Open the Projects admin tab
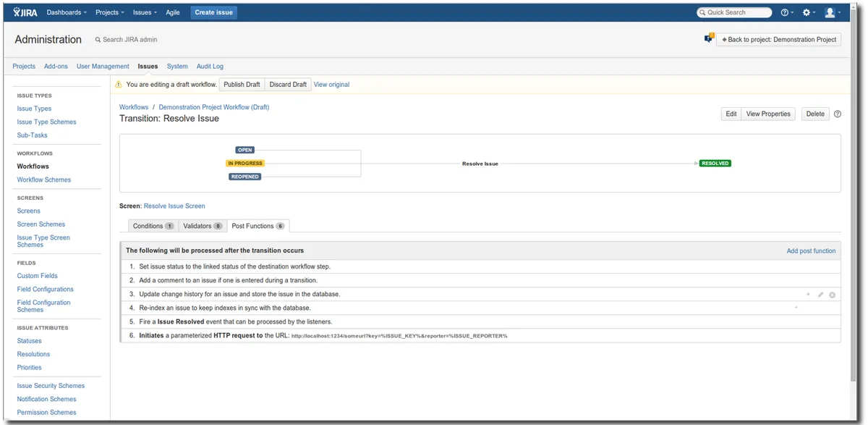 [x=24, y=66]
